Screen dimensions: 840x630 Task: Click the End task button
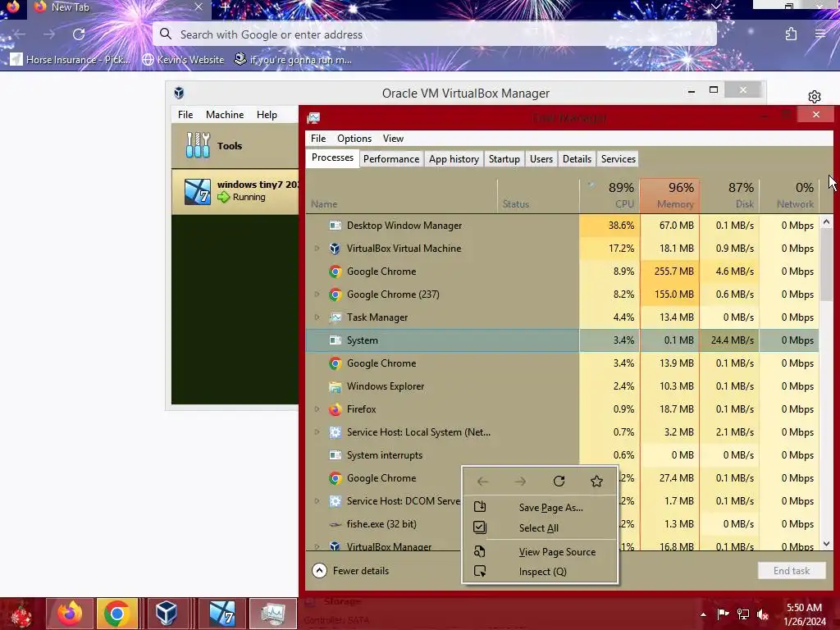792,571
